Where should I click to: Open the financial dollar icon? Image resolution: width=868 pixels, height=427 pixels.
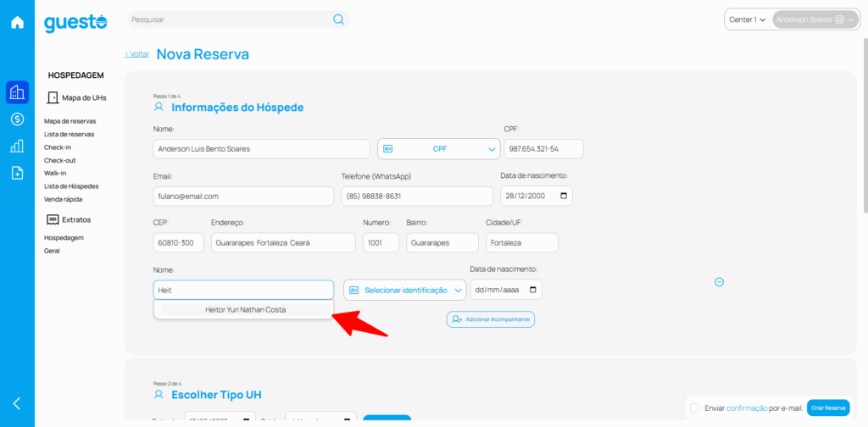click(17, 119)
